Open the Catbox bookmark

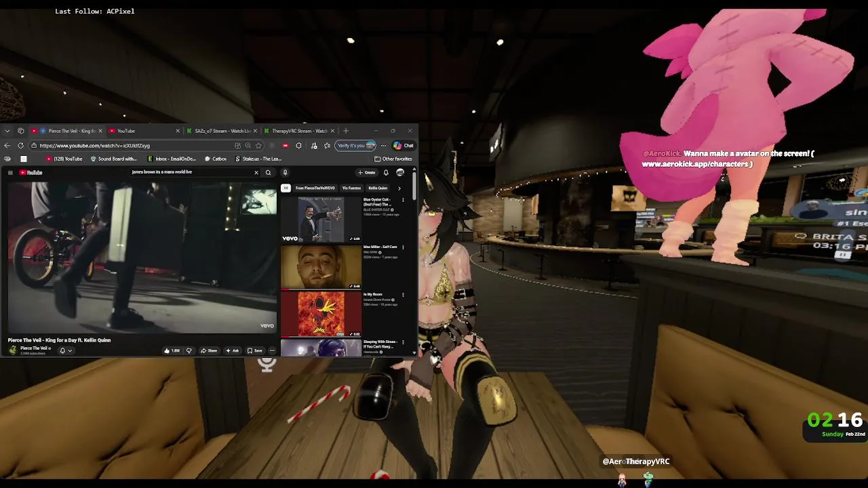(x=216, y=159)
